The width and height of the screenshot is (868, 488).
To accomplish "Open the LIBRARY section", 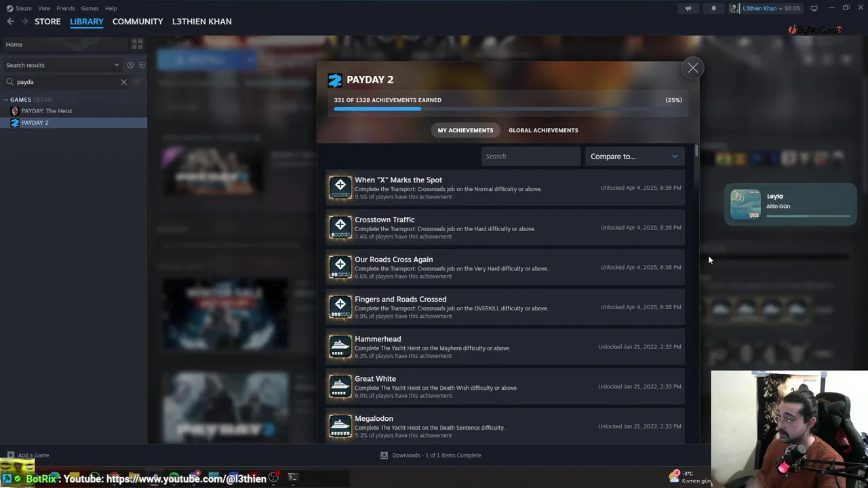I will click(87, 22).
